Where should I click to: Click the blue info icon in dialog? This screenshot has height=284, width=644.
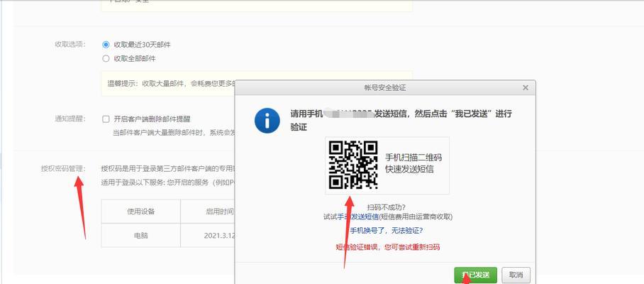[267, 121]
